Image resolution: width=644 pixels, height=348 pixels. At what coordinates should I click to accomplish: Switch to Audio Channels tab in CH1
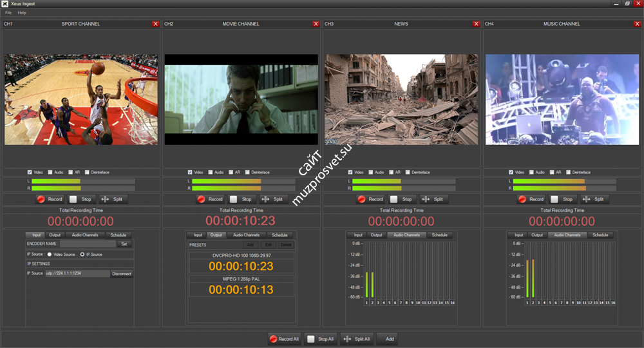[x=85, y=235]
